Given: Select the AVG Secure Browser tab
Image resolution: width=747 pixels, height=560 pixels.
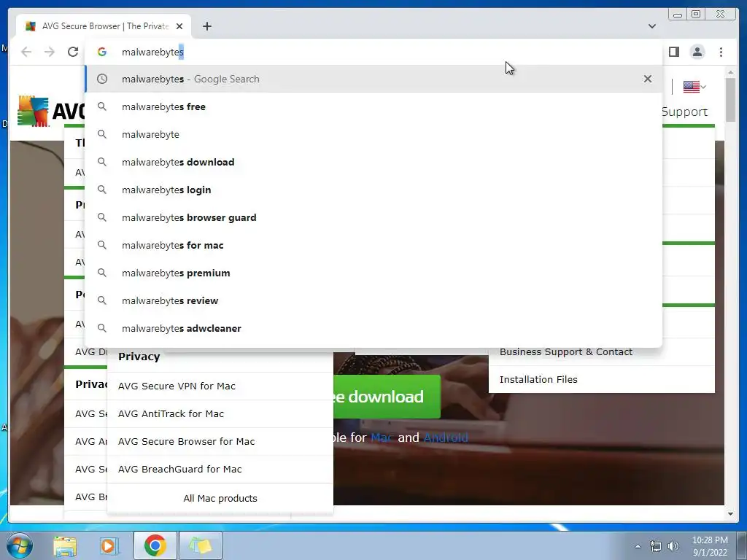Looking at the screenshot, I should (103, 26).
